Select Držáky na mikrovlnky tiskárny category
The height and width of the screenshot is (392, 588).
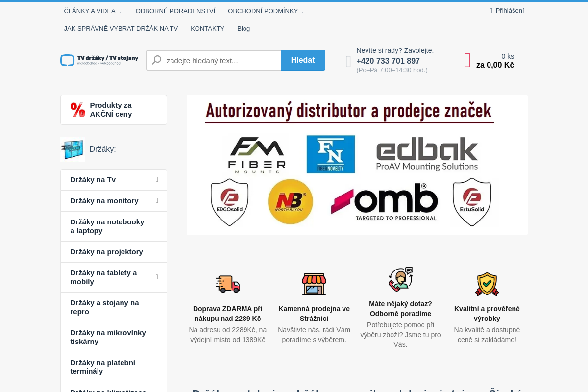(114, 337)
